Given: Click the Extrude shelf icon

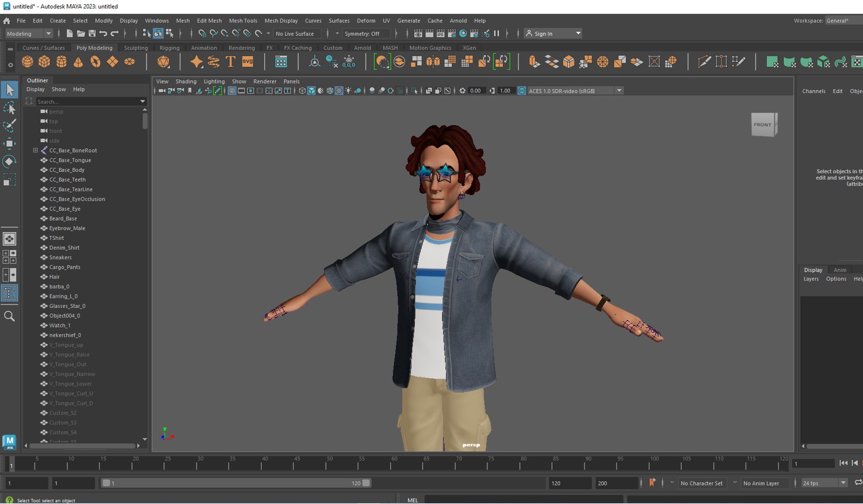Looking at the screenshot, I should click(x=534, y=62).
